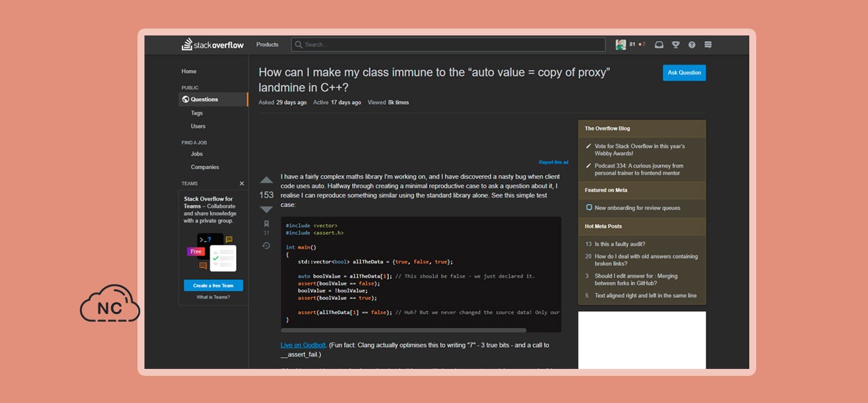Select Questions in the left sidebar
The image size is (868, 403).
213,99
